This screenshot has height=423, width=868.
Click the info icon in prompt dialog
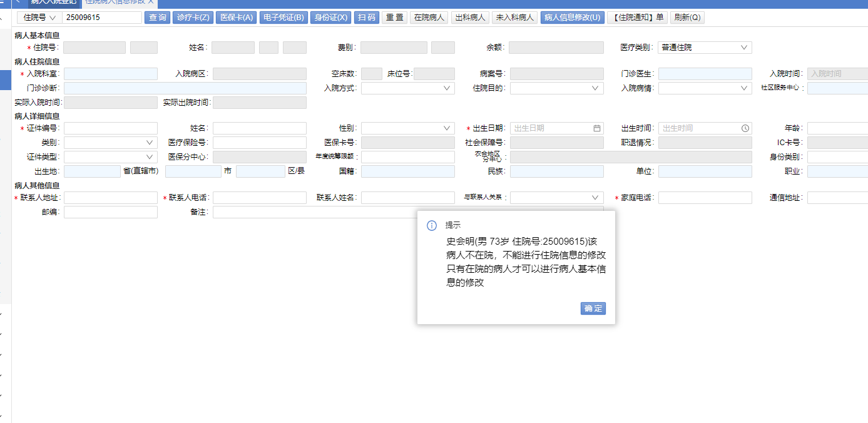[432, 225]
